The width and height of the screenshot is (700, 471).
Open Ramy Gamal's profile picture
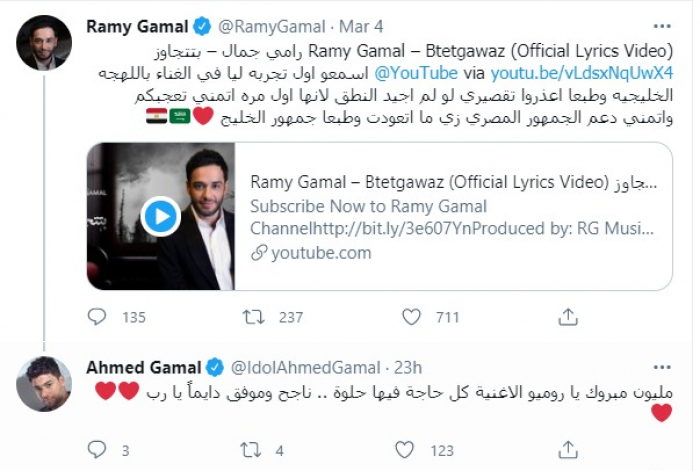(x=43, y=43)
